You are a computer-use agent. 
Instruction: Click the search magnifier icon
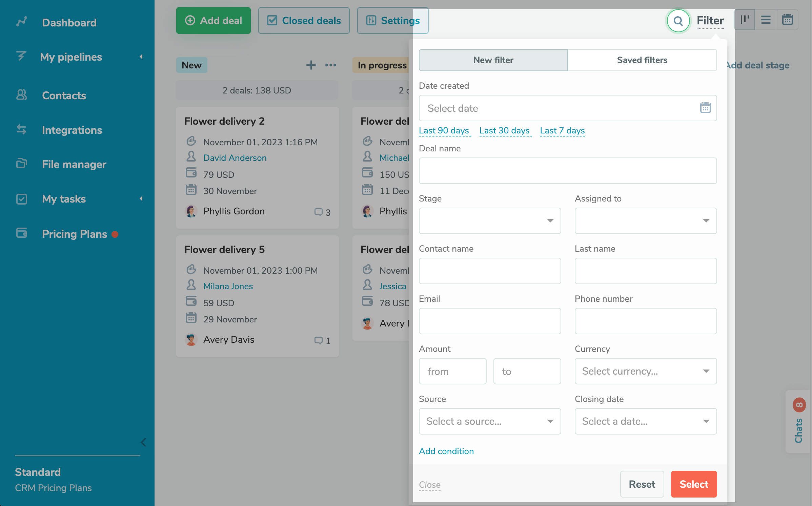[678, 21]
